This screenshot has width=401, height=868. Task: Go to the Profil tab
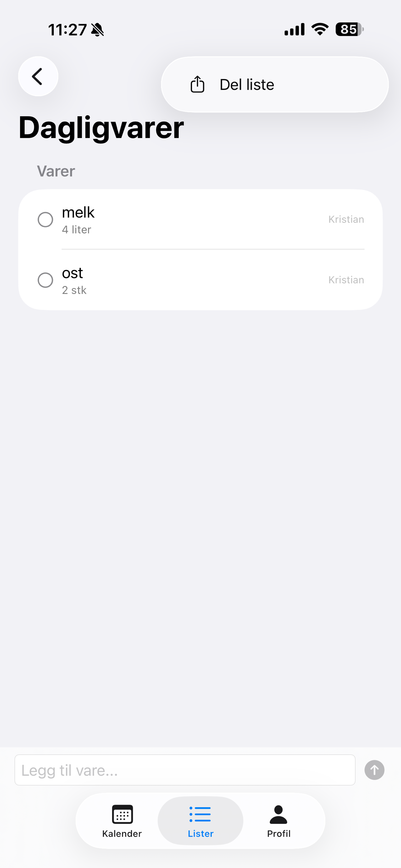(x=279, y=821)
